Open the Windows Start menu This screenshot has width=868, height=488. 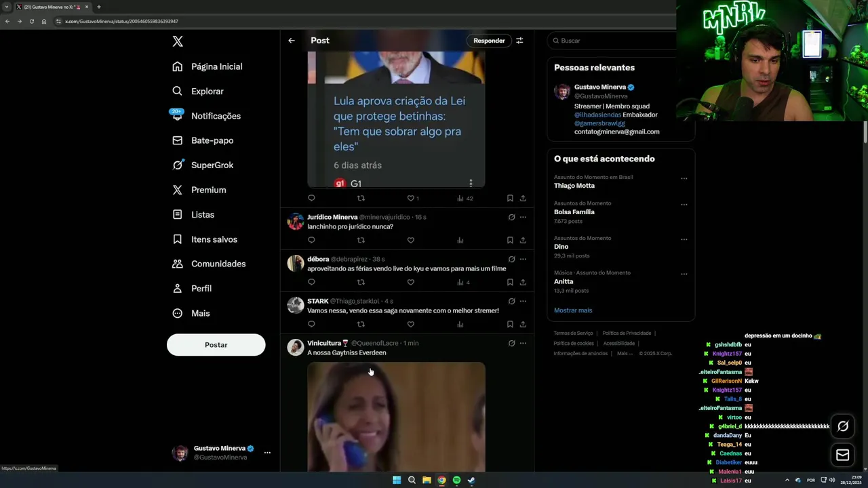pyautogui.click(x=397, y=480)
